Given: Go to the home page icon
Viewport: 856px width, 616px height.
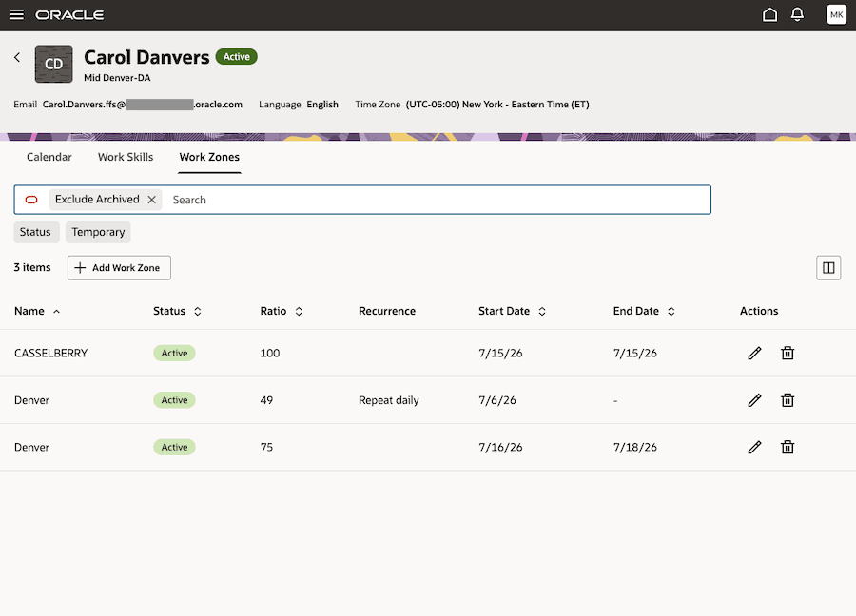Looking at the screenshot, I should 769,14.
